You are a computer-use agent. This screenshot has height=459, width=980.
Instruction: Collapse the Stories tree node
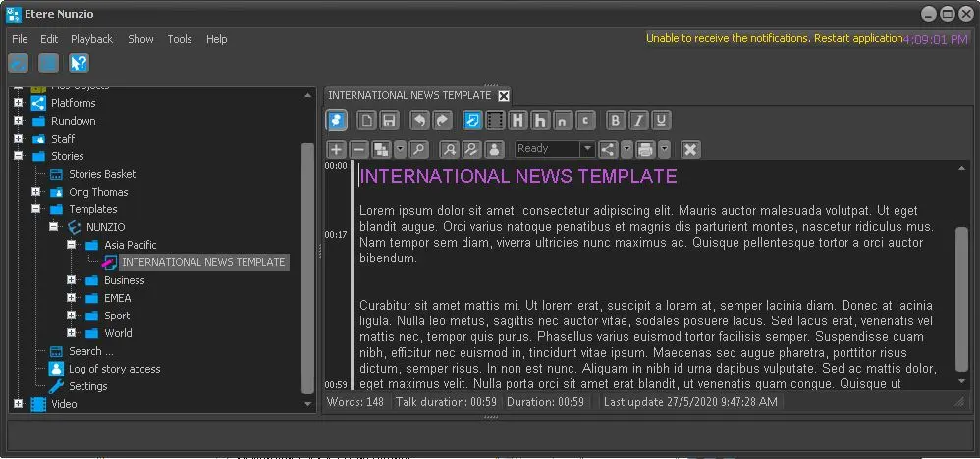coord(18,156)
